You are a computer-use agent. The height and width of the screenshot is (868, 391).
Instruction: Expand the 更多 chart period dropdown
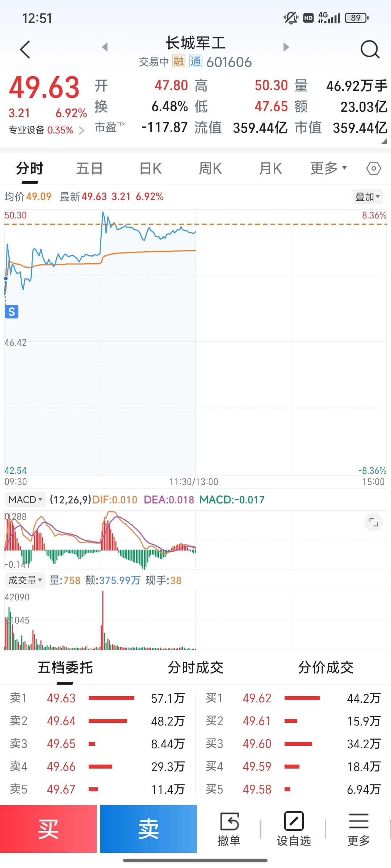pyautogui.click(x=329, y=168)
